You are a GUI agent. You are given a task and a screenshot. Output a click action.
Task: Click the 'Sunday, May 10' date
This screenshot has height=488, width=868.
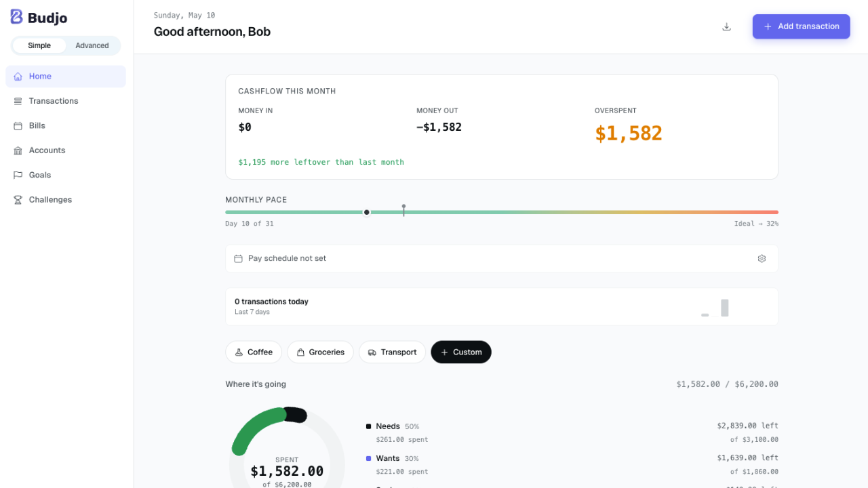184,15
